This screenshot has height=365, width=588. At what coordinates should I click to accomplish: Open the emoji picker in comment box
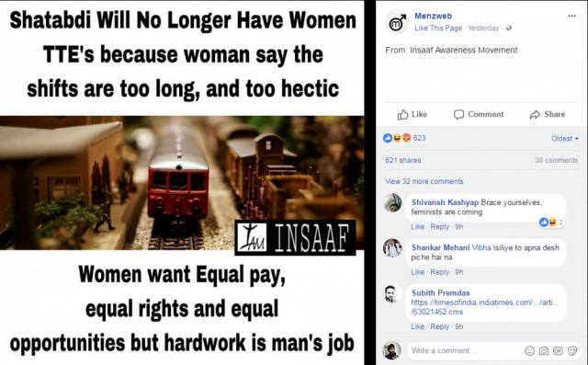tap(529, 350)
